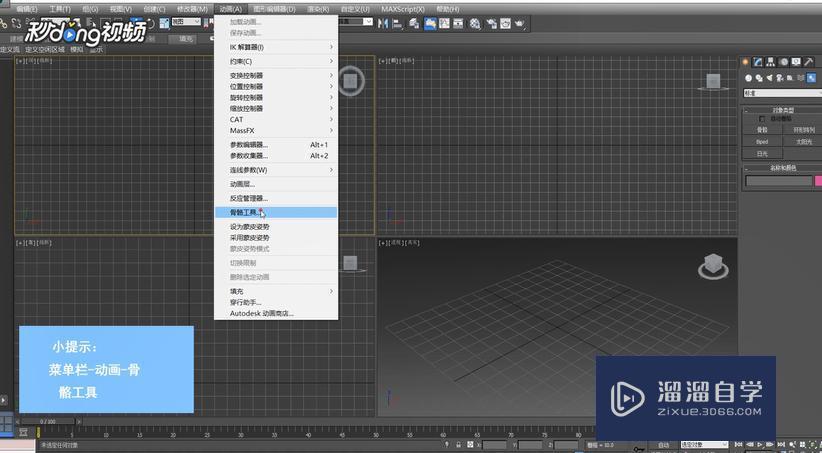Click the X coordinate field in status bar
822x453 pixels.
[x=494, y=445]
